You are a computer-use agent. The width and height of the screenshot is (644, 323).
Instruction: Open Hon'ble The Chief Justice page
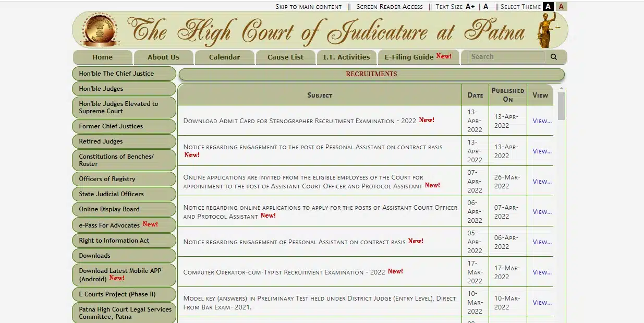click(124, 74)
